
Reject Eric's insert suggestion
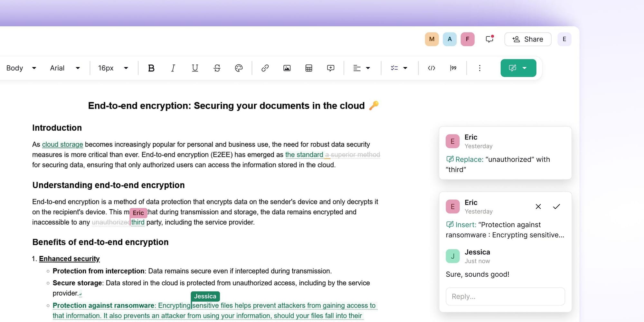[x=538, y=206]
